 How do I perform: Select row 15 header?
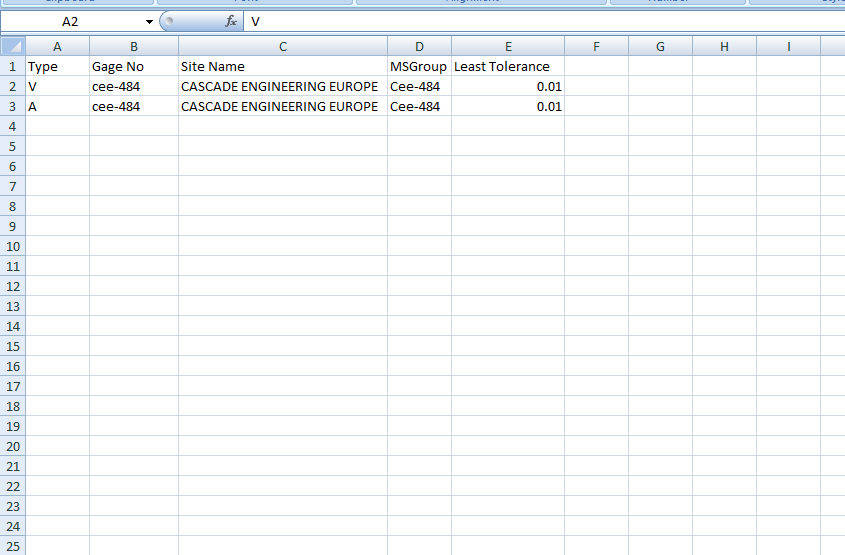pyautogui.click(x=13, y=346)
